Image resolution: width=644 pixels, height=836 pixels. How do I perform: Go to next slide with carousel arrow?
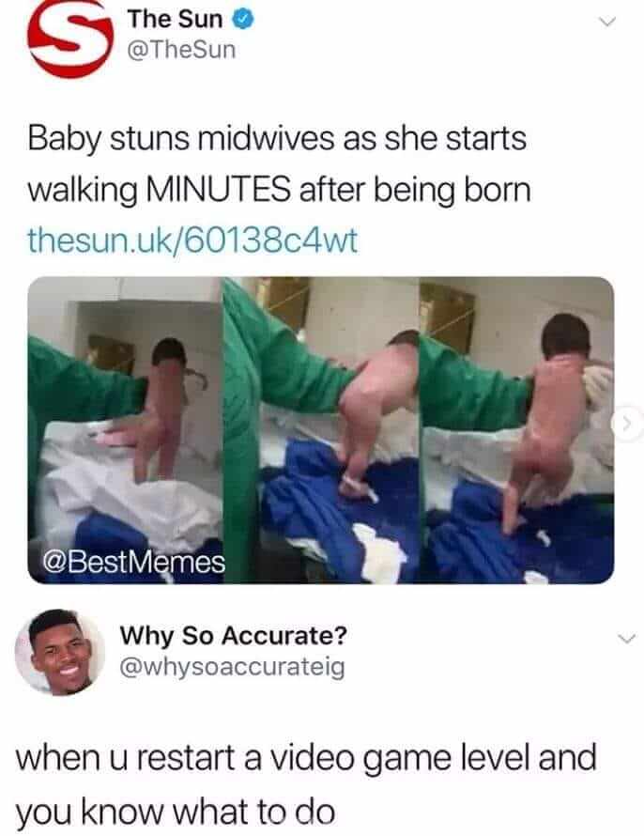point(627,424)
